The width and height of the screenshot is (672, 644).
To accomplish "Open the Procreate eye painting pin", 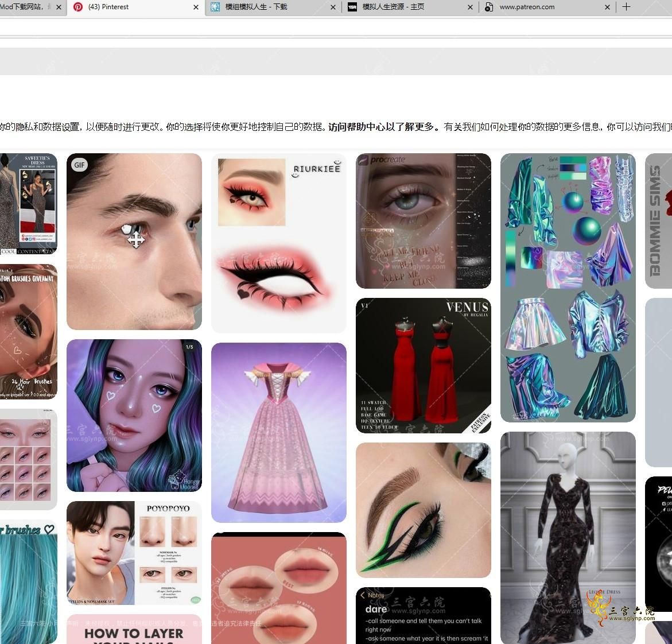I will (424, 221).
